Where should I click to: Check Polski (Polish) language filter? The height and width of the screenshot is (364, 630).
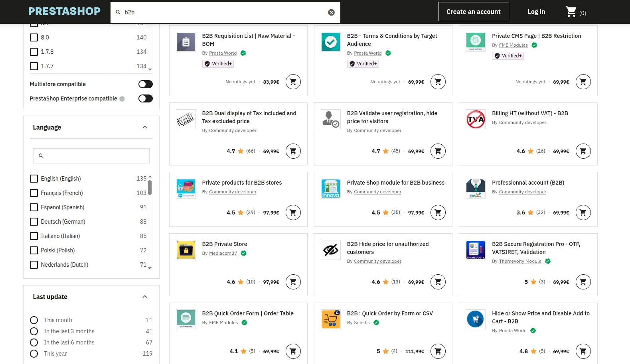tap(34, 250)
